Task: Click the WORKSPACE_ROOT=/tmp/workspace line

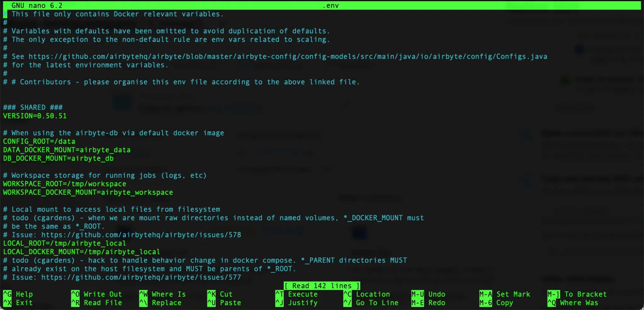Action: click(x=64, y=184)
